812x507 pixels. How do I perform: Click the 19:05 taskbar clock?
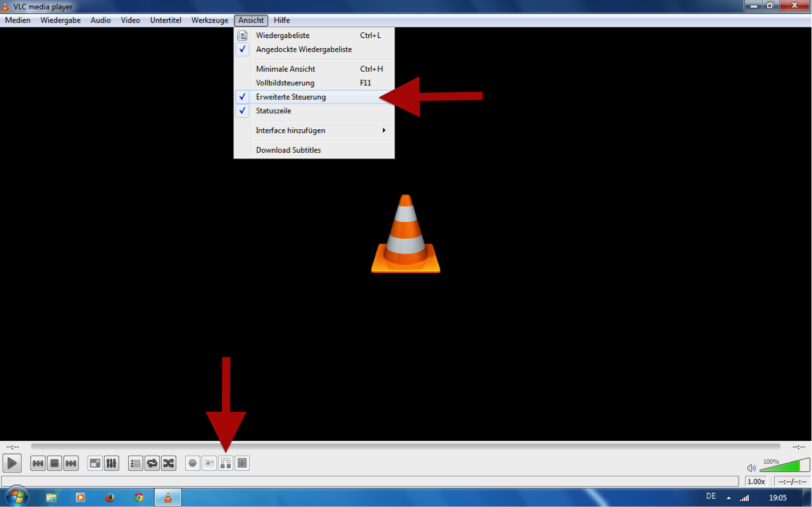coord(777,498)
